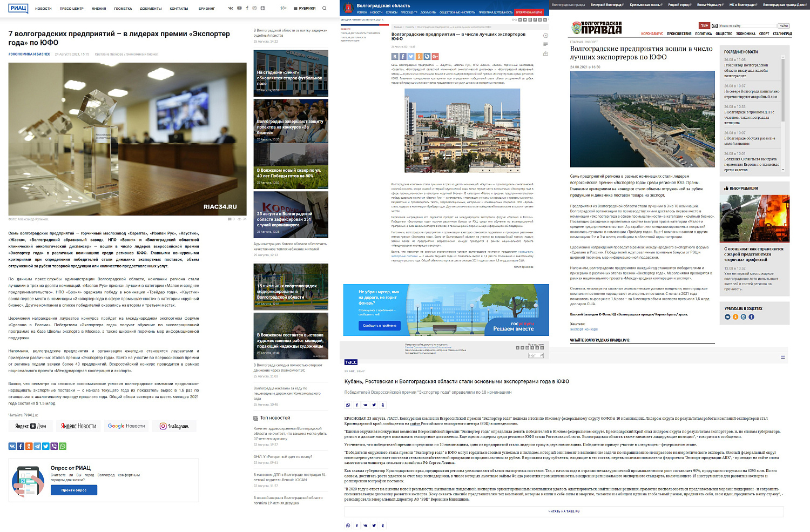Share via WhatsApp above the TASS article text
The image size is (810, 532).
tap(348, 405)
